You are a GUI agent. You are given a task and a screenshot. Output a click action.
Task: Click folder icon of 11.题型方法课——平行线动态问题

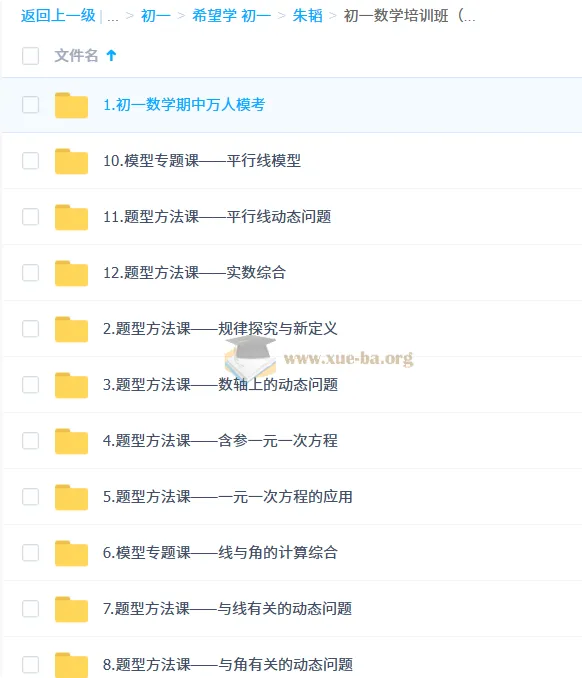[x=71, y=217]
